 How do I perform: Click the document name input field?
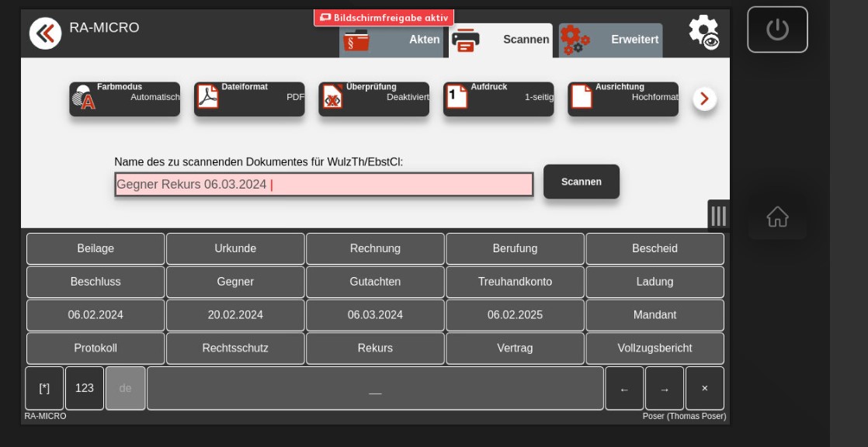(x=324, y=184)
